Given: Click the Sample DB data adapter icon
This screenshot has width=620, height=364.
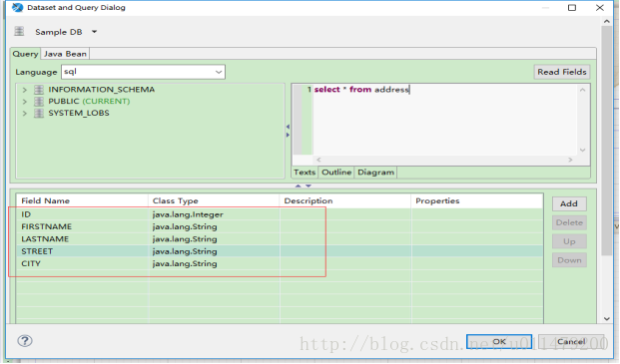Looking at the screenshot, I should (x=19, y=31).
